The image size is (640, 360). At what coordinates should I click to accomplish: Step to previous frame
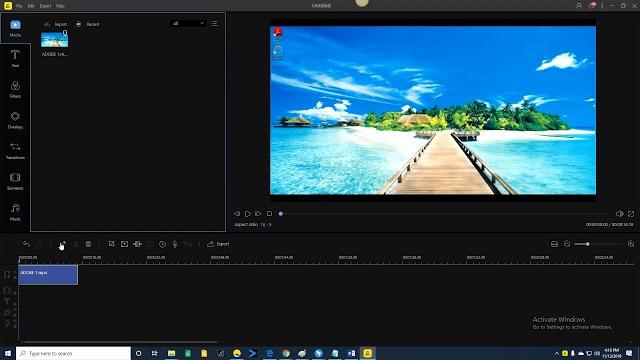[237, 213]
